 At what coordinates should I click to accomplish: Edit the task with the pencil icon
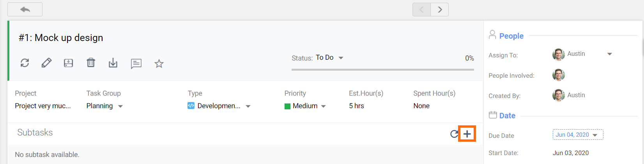pyautogui.click(x=46, y=63)
